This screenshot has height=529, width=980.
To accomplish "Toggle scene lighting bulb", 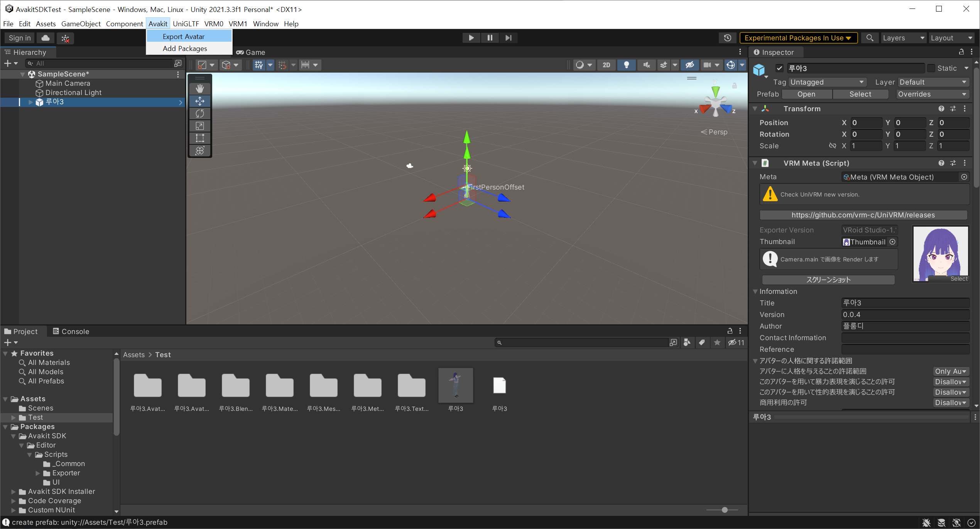I will (626, 65).
